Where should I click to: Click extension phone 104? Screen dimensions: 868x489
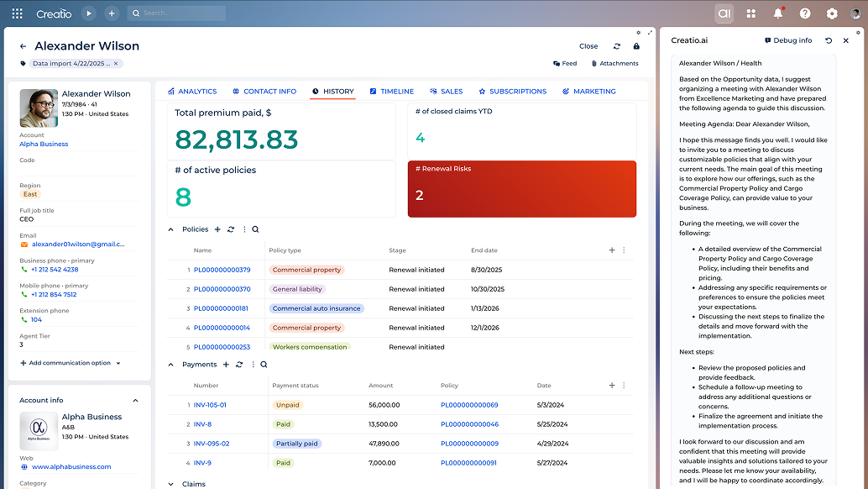37,319
